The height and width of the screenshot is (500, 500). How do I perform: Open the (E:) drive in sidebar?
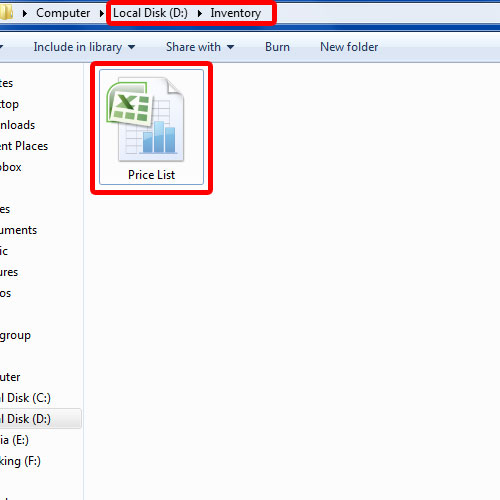click(x=14, y=440)
